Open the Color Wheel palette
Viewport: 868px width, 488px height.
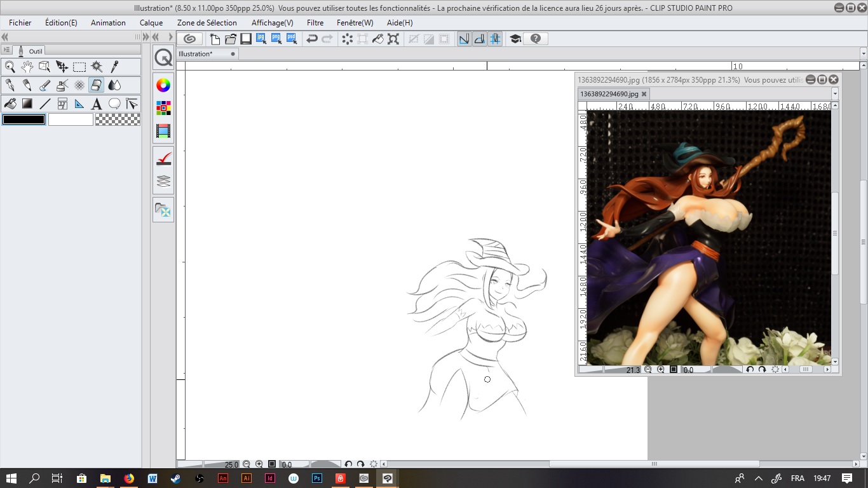point(163,85)
